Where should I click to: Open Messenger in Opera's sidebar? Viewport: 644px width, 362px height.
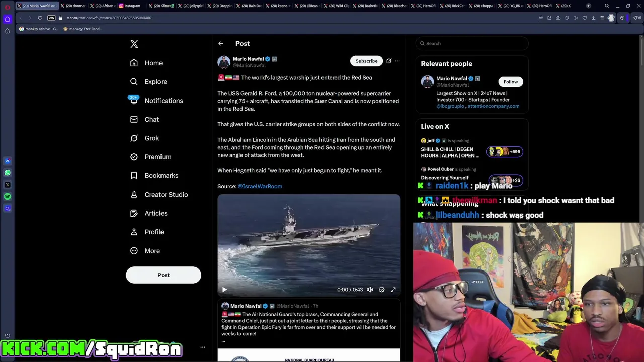point(7,161)
